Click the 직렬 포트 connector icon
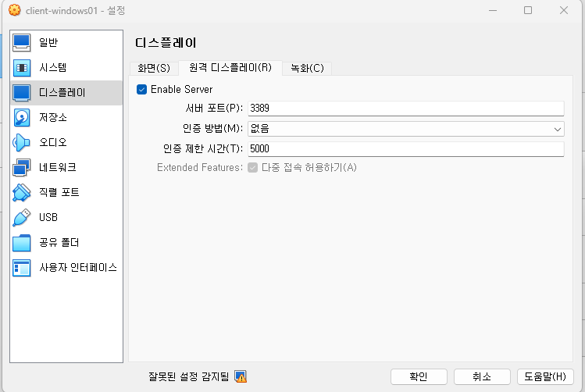This screenshot has width=585, height=392. (22, 192)
